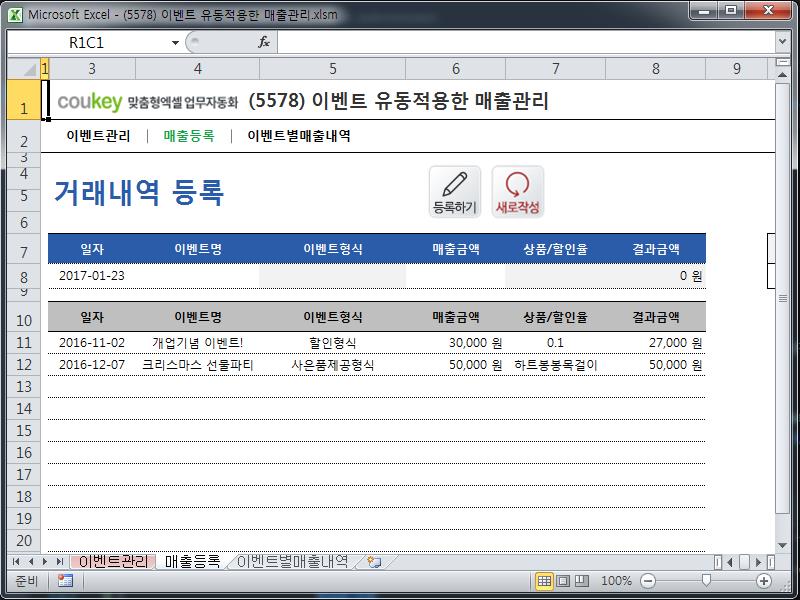Select row header 15

tap(24, 431)
